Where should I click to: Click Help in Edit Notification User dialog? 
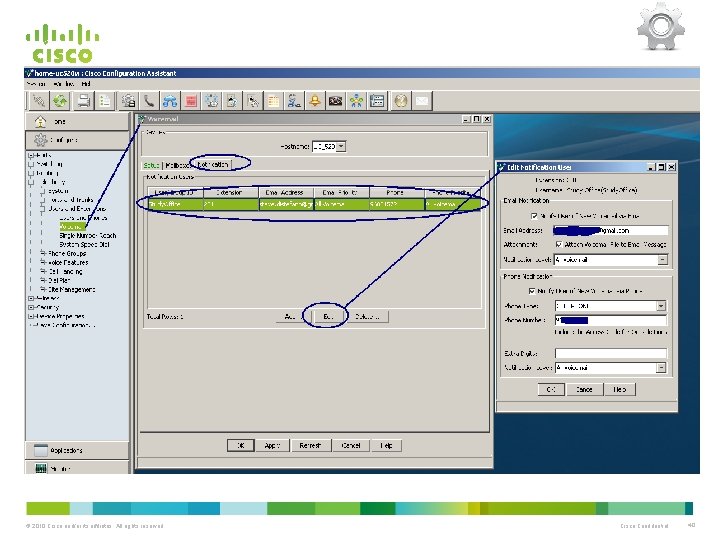click(x=619, y=389)
